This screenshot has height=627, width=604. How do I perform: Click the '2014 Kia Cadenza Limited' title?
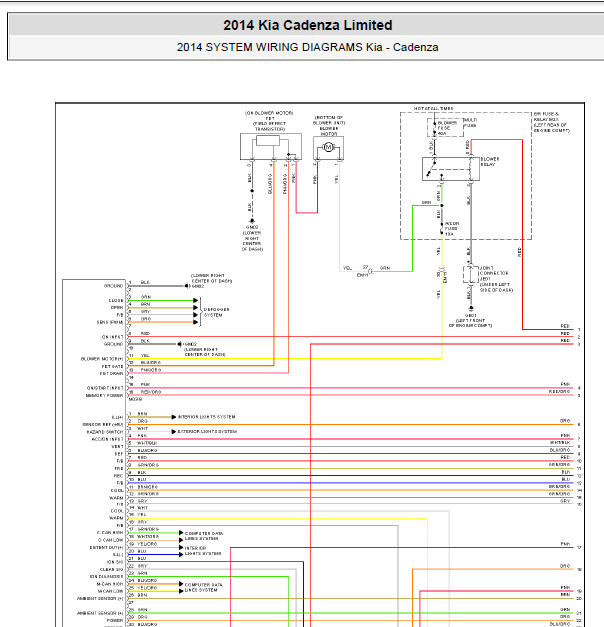tap(308, 25)
